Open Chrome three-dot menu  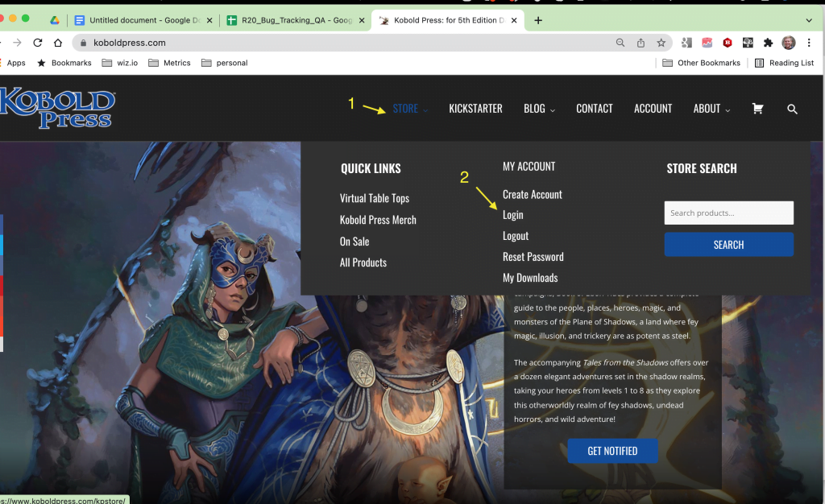809,43
